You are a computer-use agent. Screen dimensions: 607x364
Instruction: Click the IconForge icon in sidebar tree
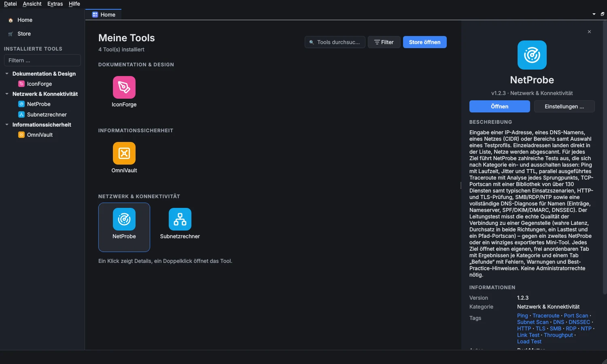click(x=21, y=84)
